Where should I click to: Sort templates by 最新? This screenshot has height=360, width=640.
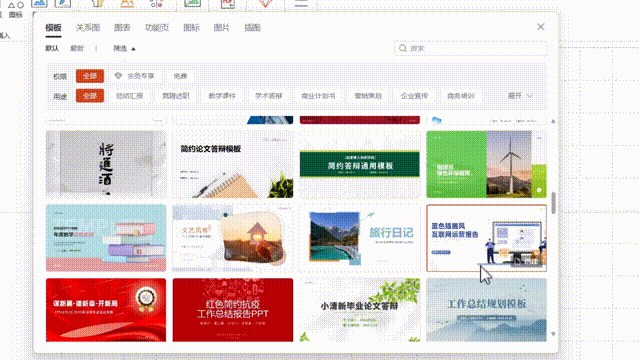tap(77, 48)
